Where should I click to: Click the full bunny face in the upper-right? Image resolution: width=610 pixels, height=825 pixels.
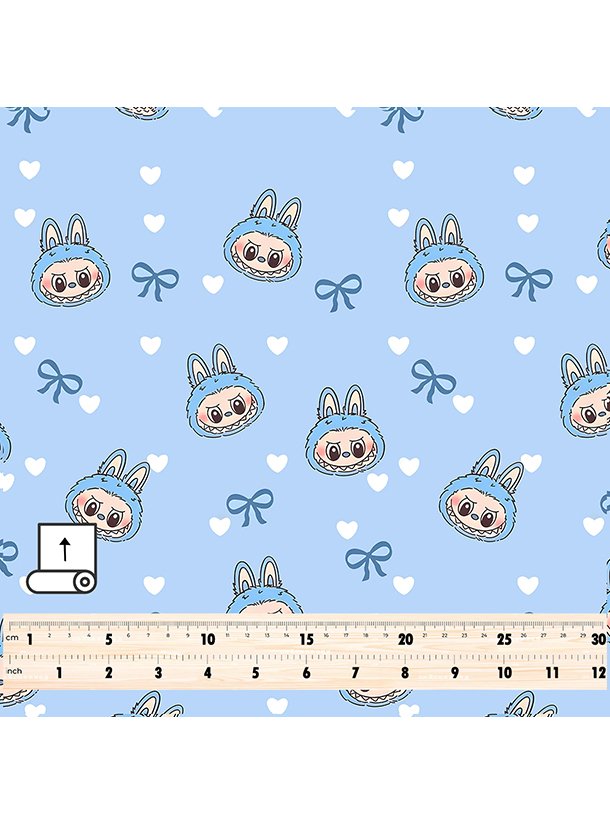coord(446,260)
